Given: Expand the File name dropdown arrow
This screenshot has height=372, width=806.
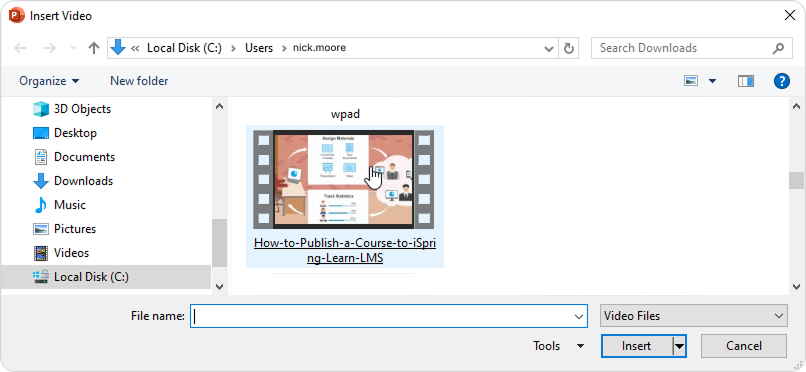Looking at the screenshot, I should pos(579,317).
